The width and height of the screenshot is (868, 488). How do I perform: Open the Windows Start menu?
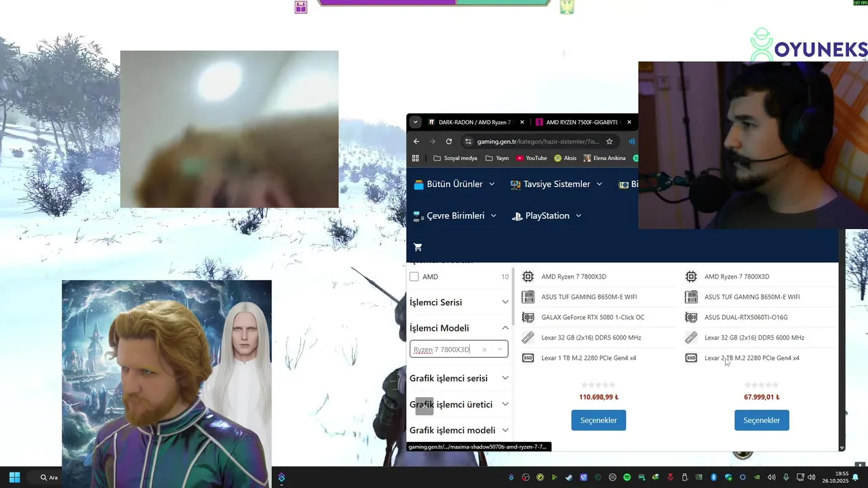tap(14, 477)
